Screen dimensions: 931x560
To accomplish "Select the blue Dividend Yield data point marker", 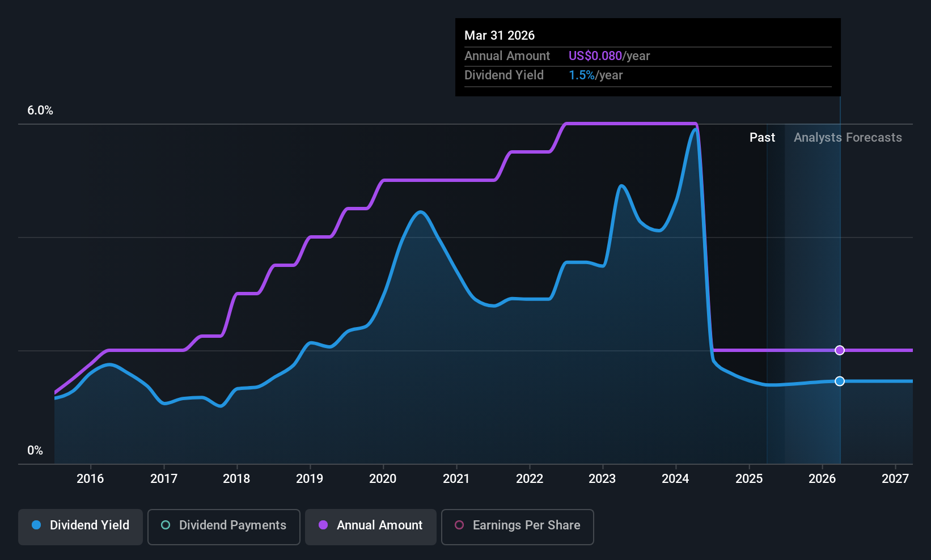I will (840, 381).
